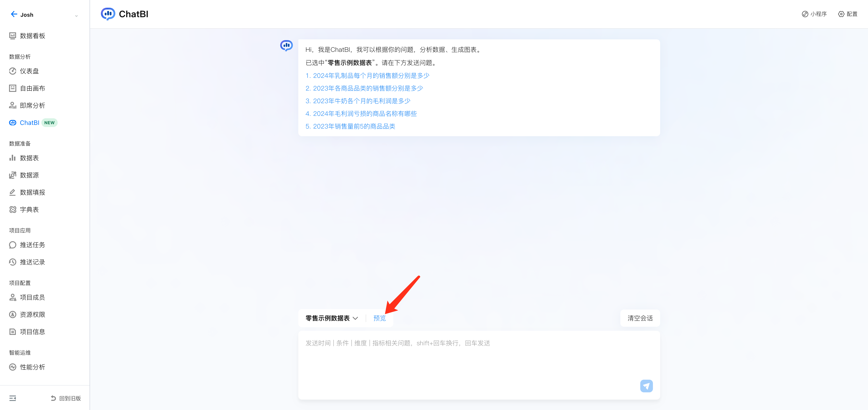
Task: Open 性能分析 performance analysis item
Action: pyautogui.click(x=32, y=367)
